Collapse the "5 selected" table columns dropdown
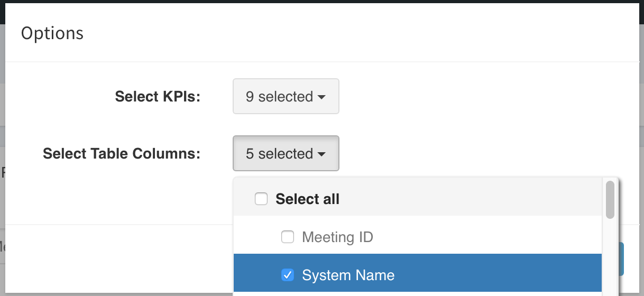 [x=286, y=154]
